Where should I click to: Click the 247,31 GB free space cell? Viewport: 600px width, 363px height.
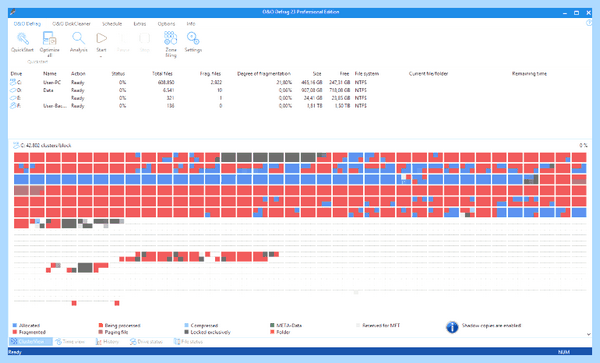[x=339, y=82]
